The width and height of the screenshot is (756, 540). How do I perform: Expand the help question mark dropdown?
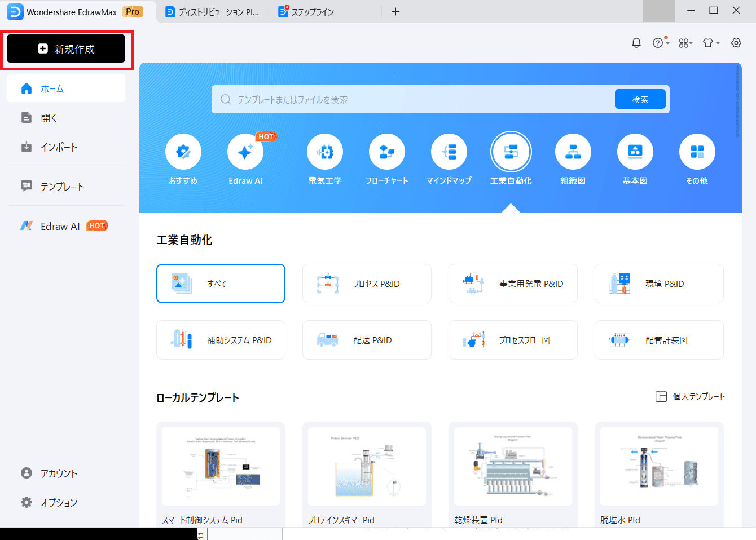pos(660,43)
